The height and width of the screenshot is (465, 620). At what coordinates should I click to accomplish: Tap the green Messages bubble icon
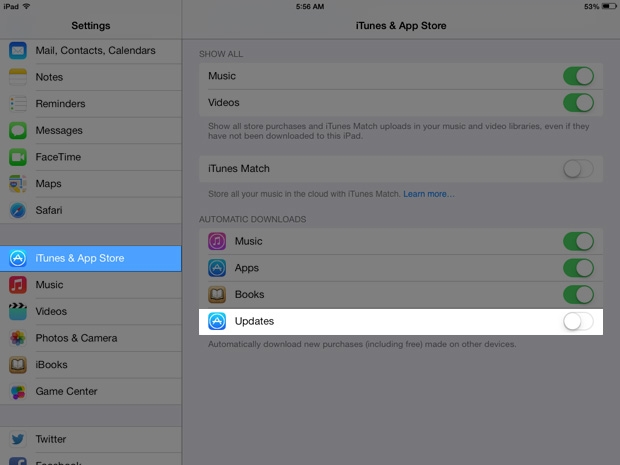[18, 130]
